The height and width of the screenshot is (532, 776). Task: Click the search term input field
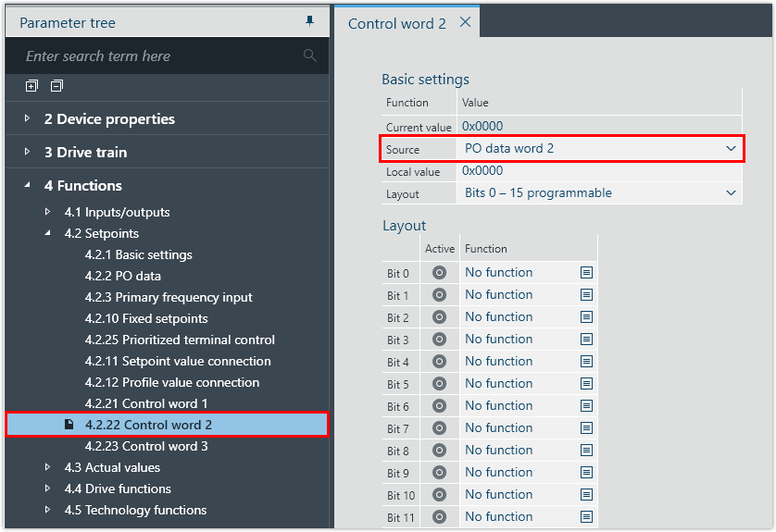point(157,56)
